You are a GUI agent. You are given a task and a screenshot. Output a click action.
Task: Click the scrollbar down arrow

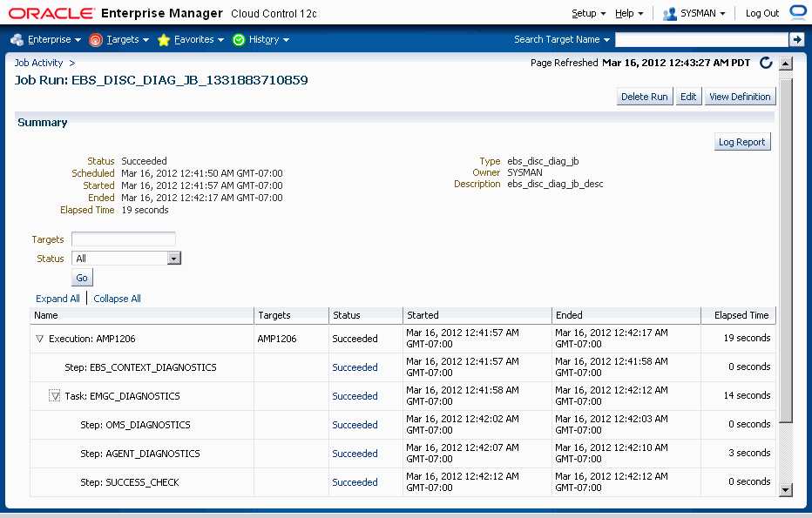point(786,489)
